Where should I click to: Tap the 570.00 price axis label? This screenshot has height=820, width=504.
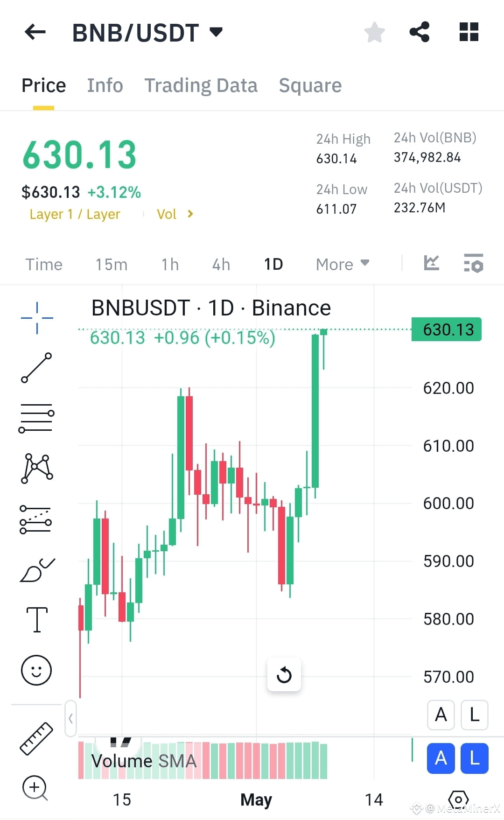click(448, 677)
